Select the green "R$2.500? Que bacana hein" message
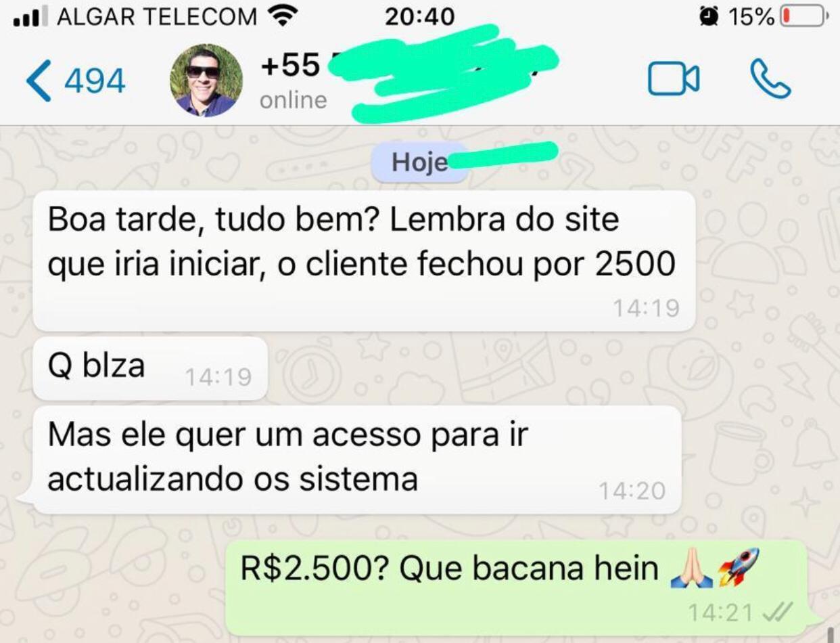The width and height of the screenshot is (840, 643). point(517,587)
